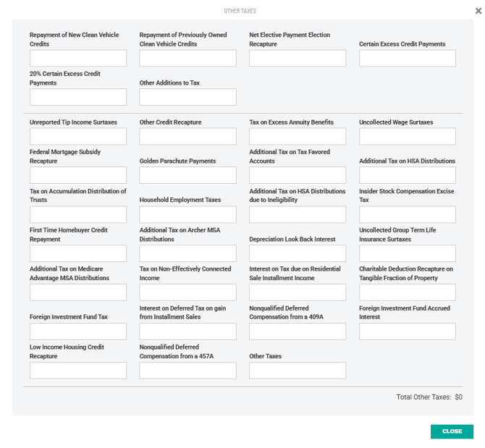Viewport: 485px width, 448px height.
Task: Click the Insider Stock Compensation Excise Tax field
Action: coord(408,214)
